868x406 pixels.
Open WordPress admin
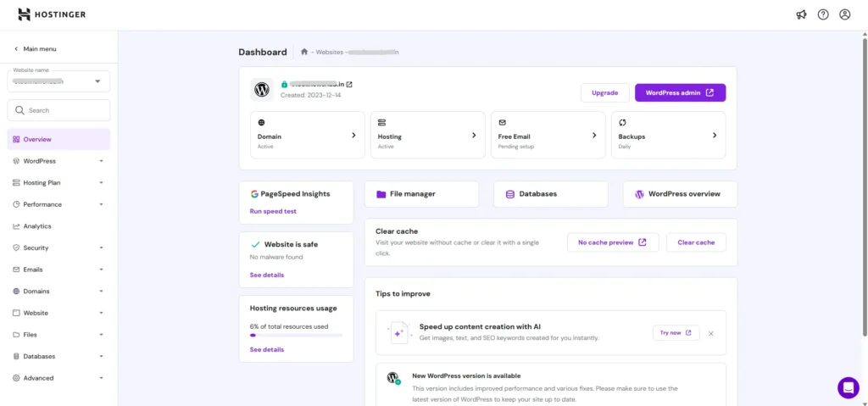pos(680,92)
